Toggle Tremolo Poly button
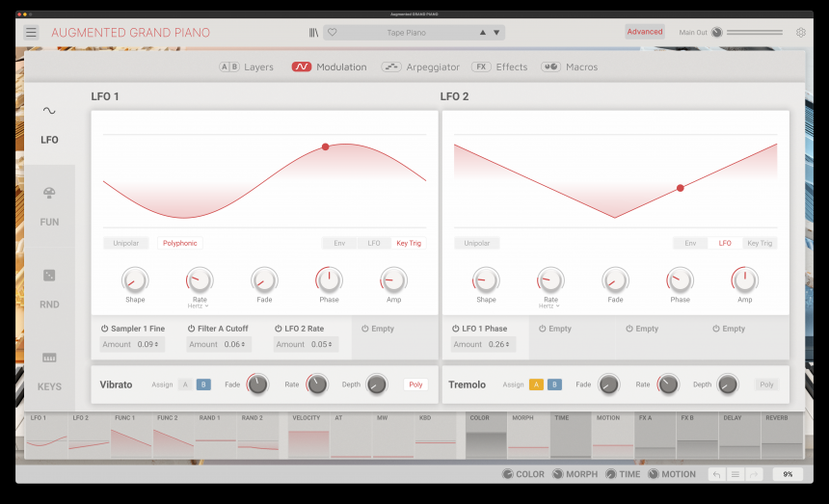 coord(766,385)
